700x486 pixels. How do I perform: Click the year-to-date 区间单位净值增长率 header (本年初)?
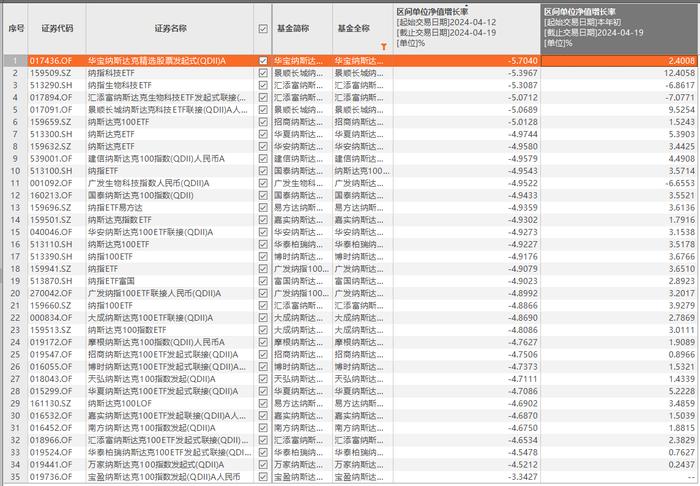(619, 29)
